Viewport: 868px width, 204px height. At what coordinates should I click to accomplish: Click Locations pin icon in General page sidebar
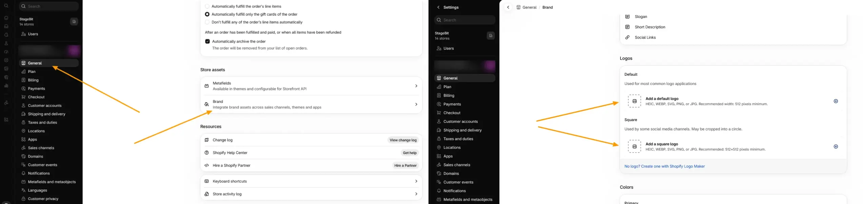[x=23, y=131]
